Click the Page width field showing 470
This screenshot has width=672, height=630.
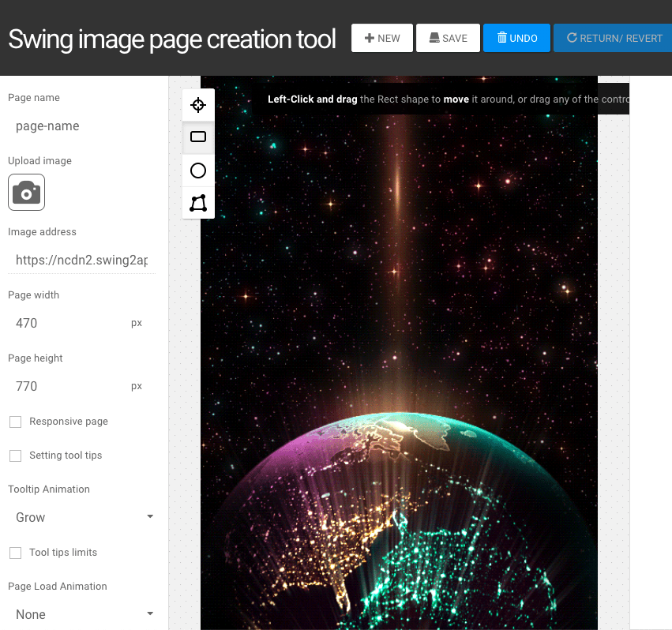coord(69,324)
